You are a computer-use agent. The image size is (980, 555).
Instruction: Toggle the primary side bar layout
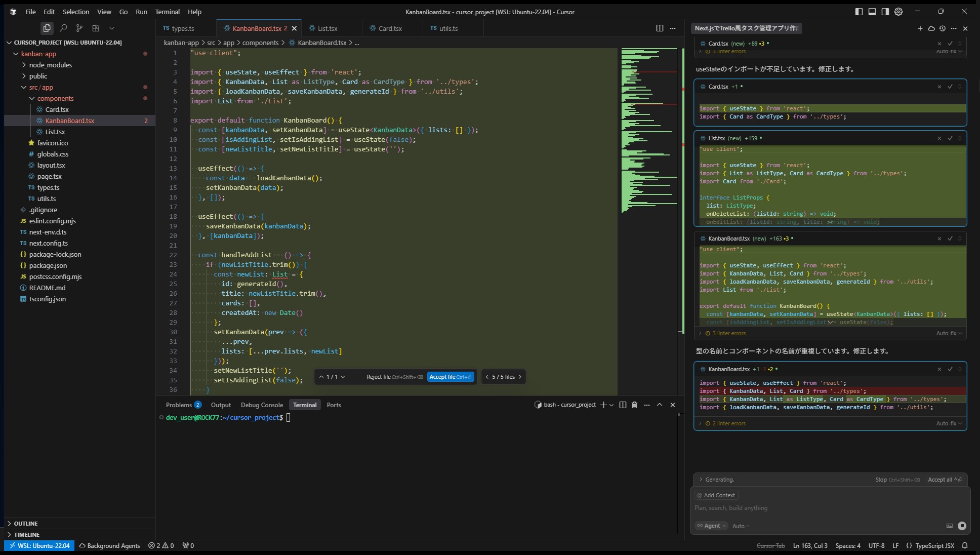coord(859,12)
